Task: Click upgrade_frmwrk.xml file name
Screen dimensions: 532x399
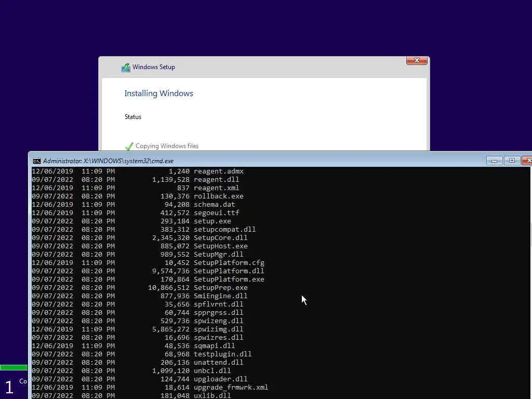Action: (x=231, y=387)
